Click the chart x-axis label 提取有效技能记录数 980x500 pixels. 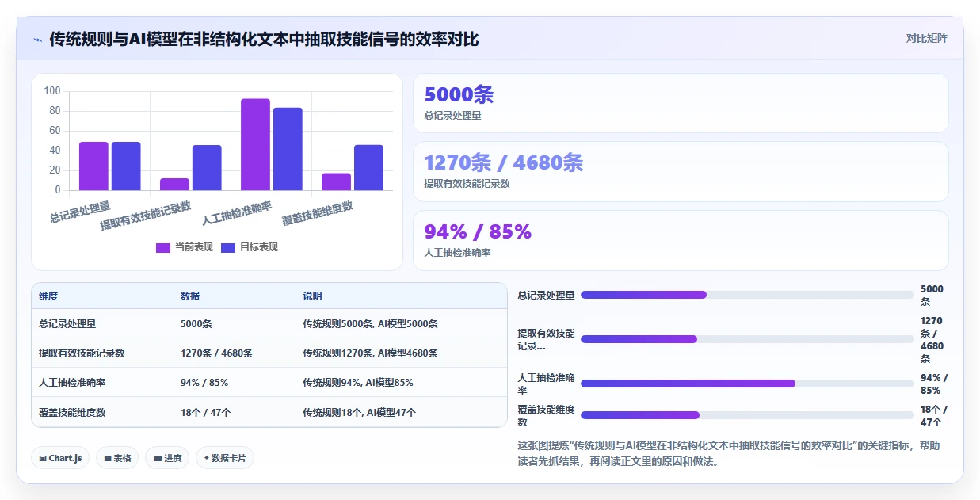[146, 216]
